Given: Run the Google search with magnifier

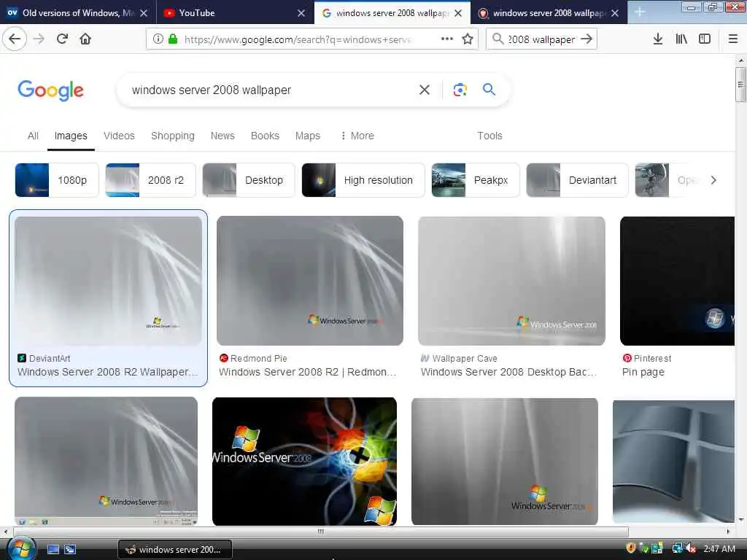Looking at the screenshot, I should (489, 90).
